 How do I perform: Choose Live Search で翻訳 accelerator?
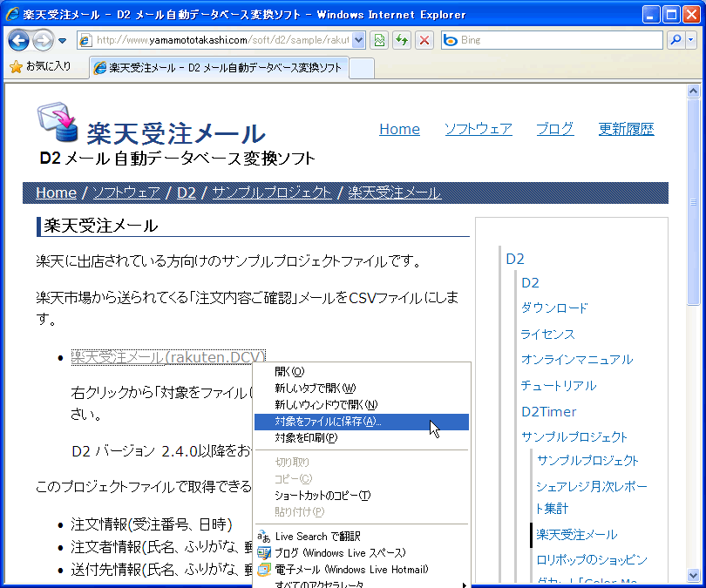coord(317,537)
